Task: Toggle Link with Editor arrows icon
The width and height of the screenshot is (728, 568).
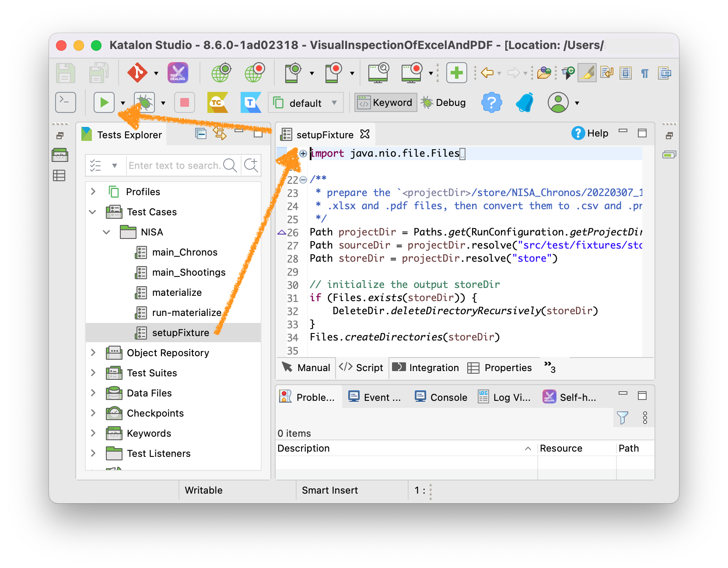Action: coord(220,133)
